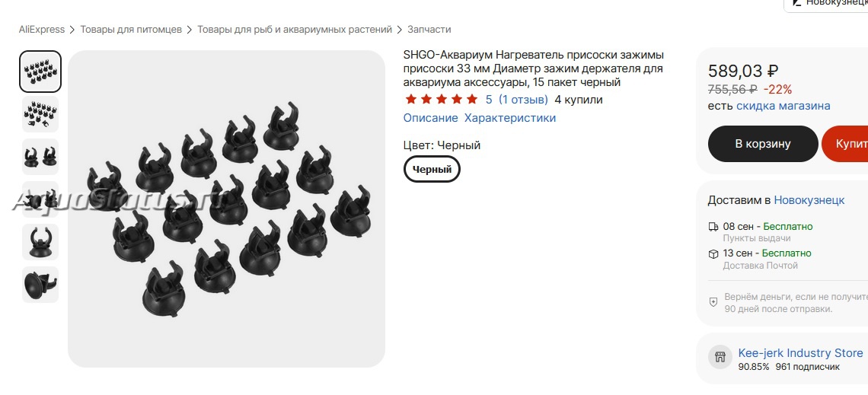
Task: Select the single clip front view thumbnail
Action: [40, 242]
